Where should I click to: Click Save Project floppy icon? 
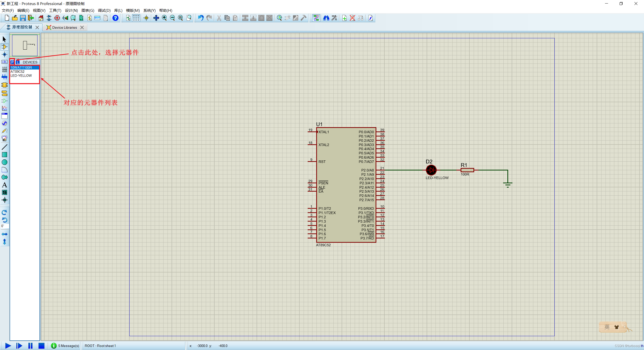pyautogui.click(x=23, y=18)
